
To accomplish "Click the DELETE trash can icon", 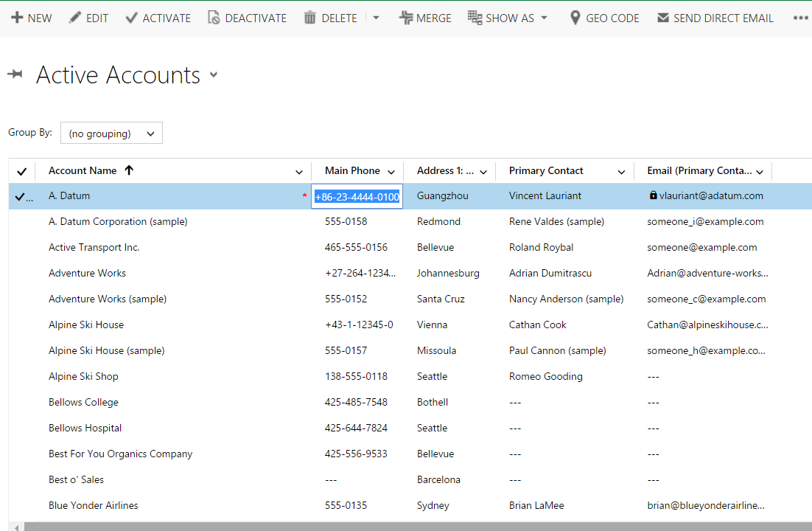I will click(308, 18).
